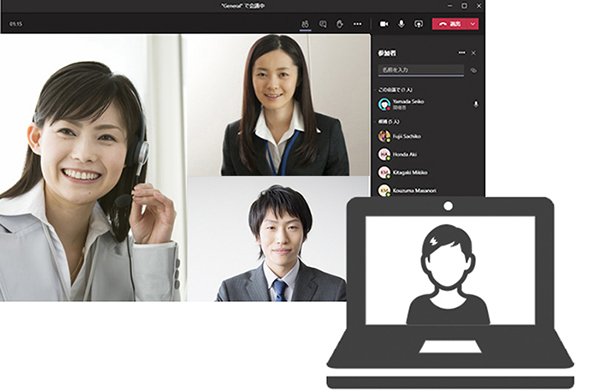Collapse the in-meeting participants section header
590x392 pixels.
click(x=395, y=90)
